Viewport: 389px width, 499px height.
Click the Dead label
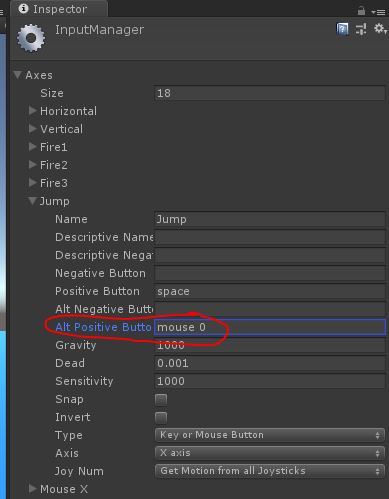tap(70, 363)
